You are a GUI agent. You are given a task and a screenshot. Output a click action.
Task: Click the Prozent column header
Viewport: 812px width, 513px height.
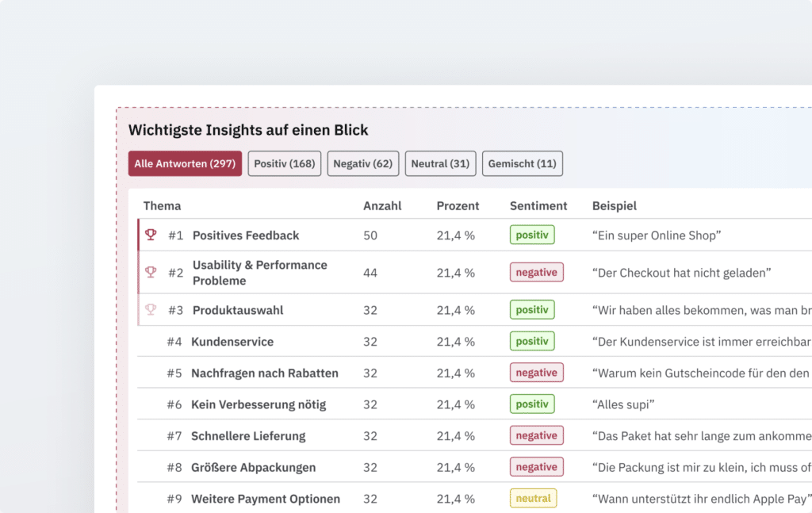(x=458, y=206)
